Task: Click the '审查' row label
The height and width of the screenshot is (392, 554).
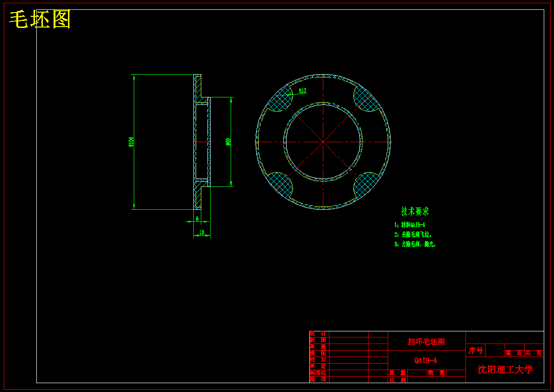Action: coord(318,347)
